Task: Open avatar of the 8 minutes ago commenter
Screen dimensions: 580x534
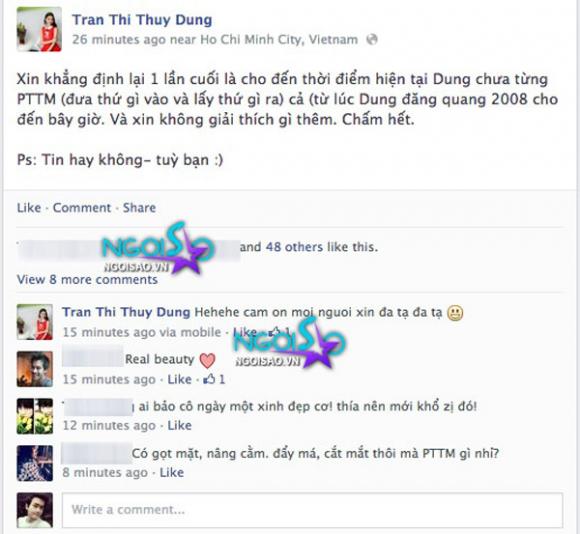Action: point(35,463)
